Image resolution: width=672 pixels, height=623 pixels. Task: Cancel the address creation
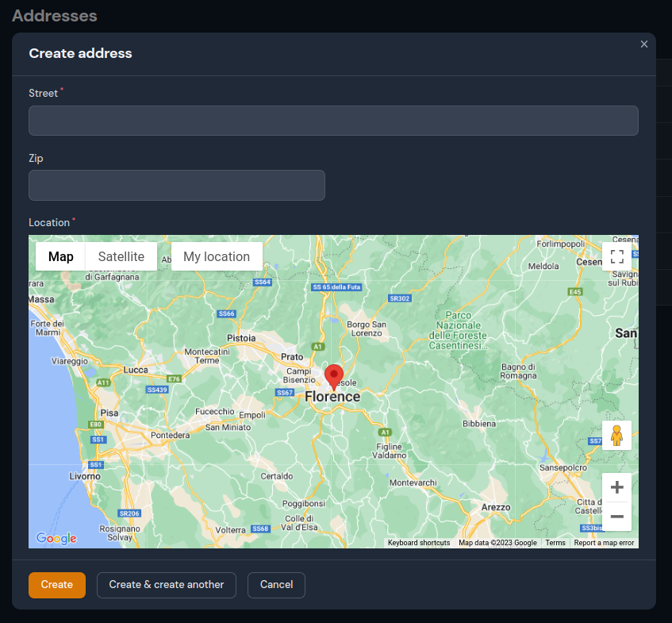(276, 585)
